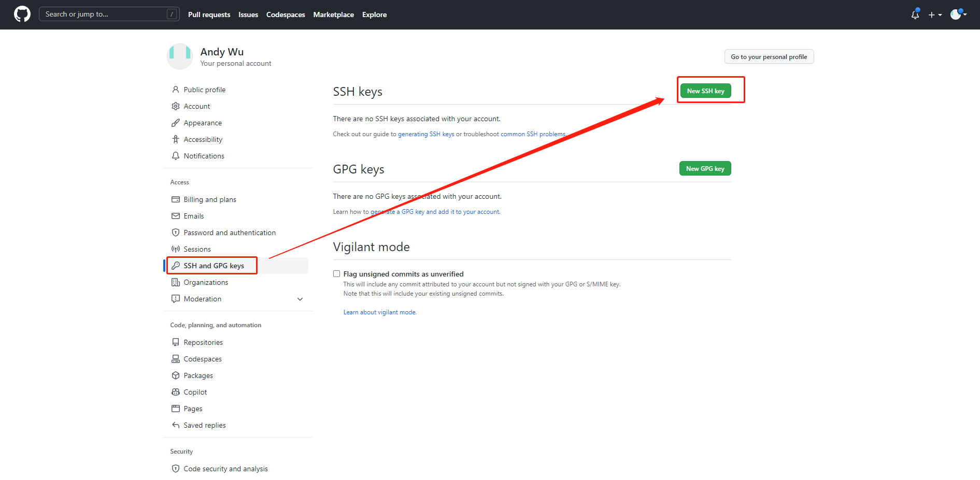The image size is (980, 480).
Task: Open Issues in top navigation
Action: click(248, 14)
